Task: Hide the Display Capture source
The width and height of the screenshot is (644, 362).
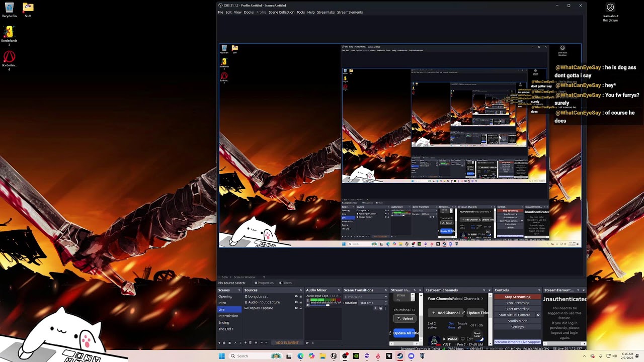Action: click(296, 308)
